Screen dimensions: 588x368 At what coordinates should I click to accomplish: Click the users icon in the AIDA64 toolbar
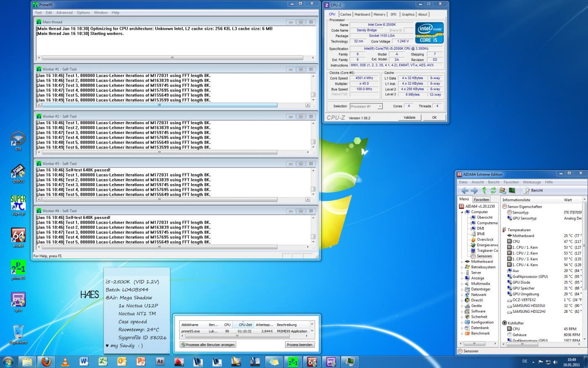tap(502, 190)
